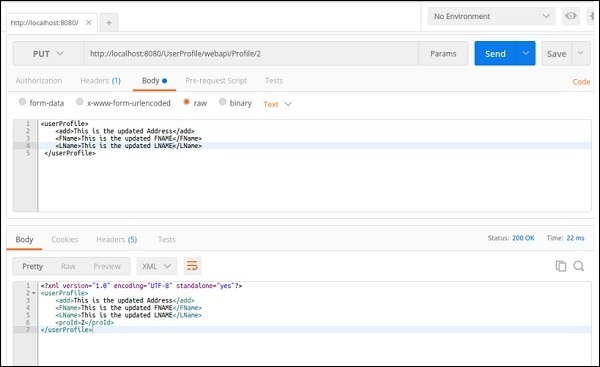Add a new request tab with plus icon
This screenshot has width=600, height=367.
(109, 23)
